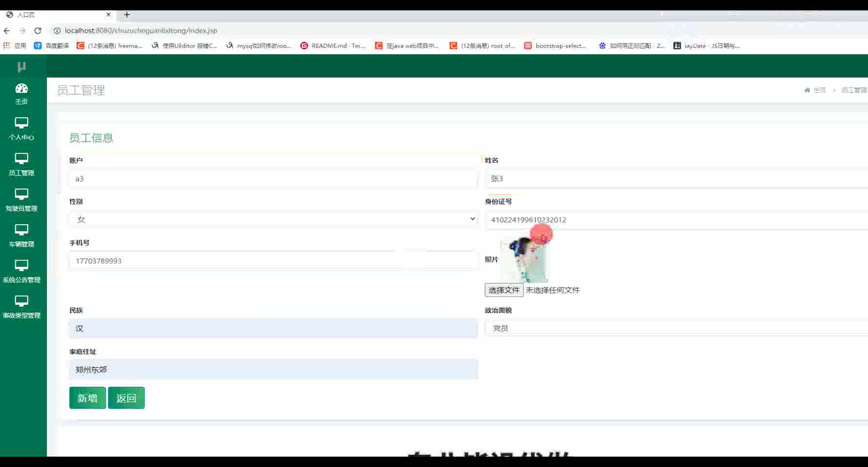
Task: Close the 入口页 browser tab
Action: click(108, 15)
